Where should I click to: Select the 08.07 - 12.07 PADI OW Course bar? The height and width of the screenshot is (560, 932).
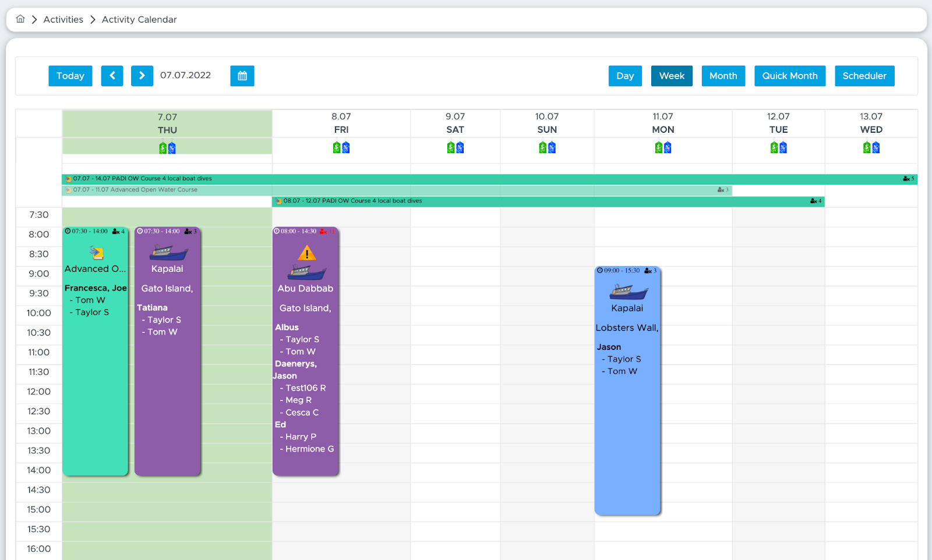[x=548, y=201]
